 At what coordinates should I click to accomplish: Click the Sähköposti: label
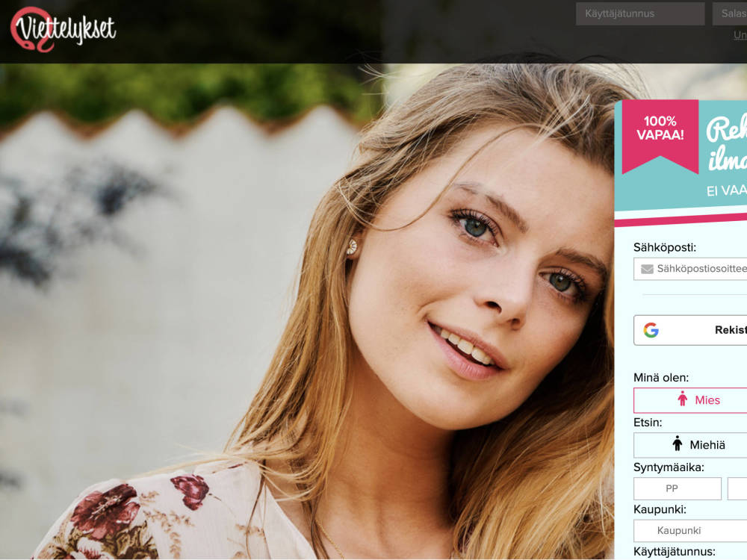point(665,247)
